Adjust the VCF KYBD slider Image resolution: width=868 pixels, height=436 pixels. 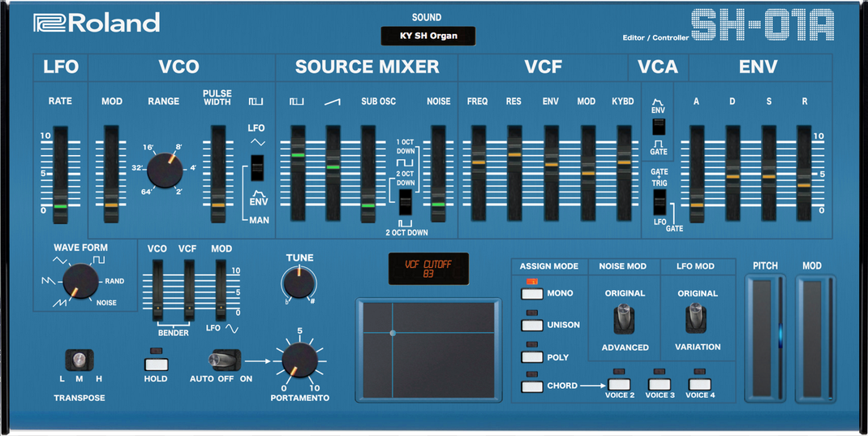pos(624,163)
